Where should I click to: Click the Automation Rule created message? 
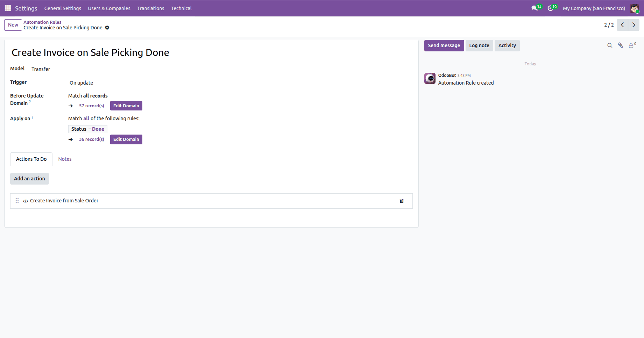point(466,83)
